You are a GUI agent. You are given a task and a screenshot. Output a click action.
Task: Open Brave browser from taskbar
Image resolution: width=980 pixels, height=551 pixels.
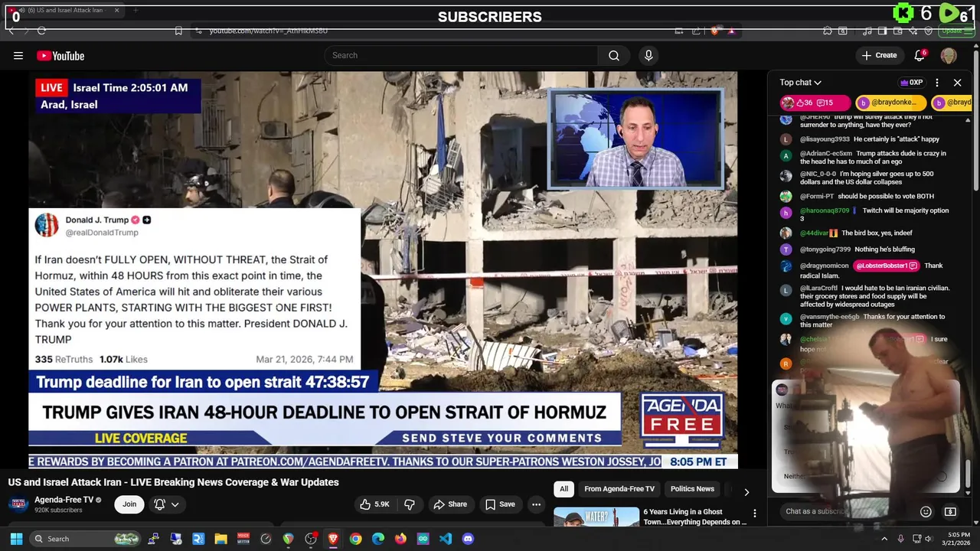(333, 539)
